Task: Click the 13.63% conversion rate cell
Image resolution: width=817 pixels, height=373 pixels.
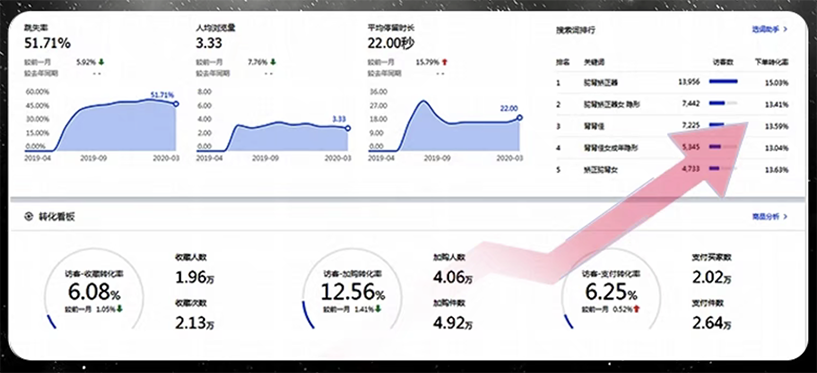Action: click(x=776, y=170)
